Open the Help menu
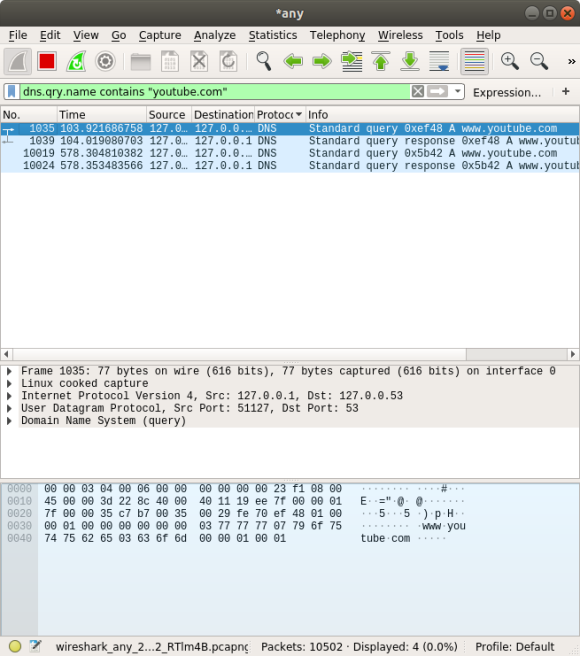The height and width of the screenshot is (656, 580). click(488, 35)
